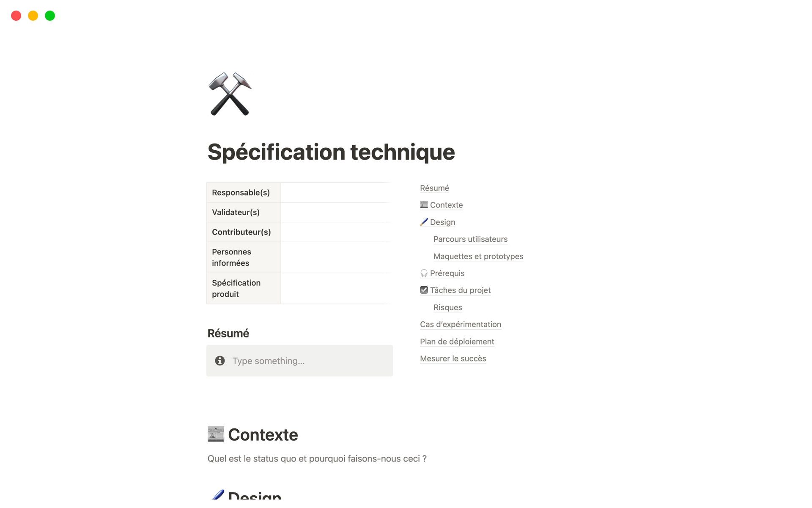Click the checkmark icon beside Tâches du projet
The image size is (812, 508).
(424, 290)
